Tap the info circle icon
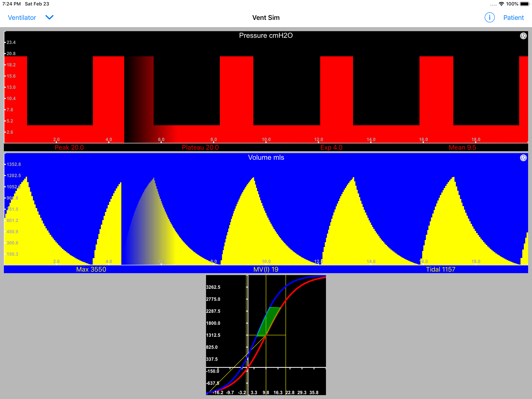Screen dimensions: 532x399 [x=489, y=18]
